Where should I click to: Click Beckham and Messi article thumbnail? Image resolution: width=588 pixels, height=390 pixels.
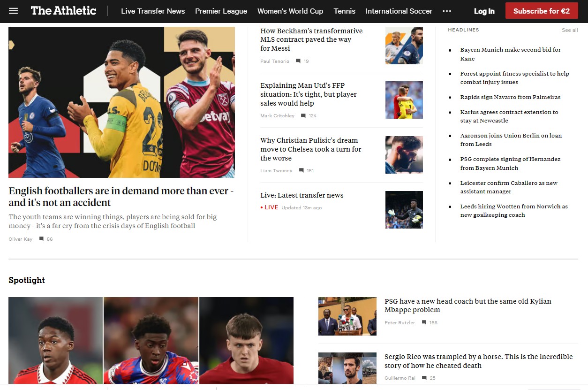coord(404,46)
